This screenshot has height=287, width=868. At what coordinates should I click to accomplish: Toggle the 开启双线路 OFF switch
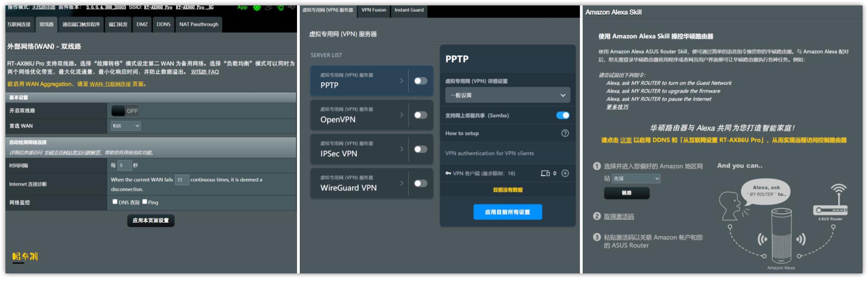pos(125,111)
